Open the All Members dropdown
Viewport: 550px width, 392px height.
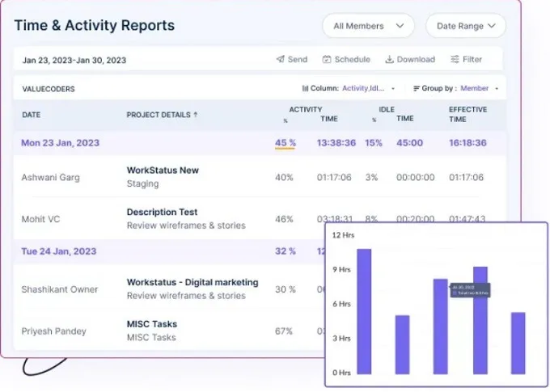368,26
